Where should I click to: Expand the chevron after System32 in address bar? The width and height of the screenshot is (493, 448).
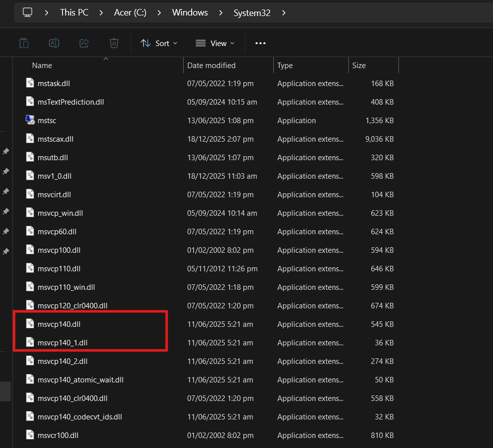tap(284, 13)
